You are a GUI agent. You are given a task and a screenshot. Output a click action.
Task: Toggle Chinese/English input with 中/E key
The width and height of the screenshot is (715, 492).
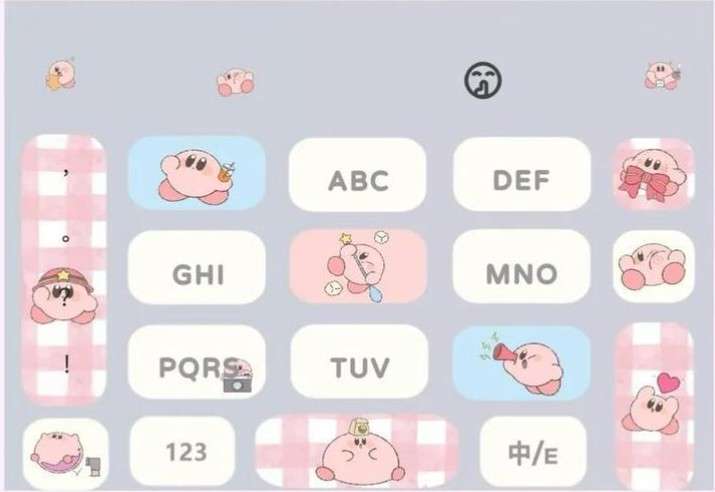click(533, 452)
